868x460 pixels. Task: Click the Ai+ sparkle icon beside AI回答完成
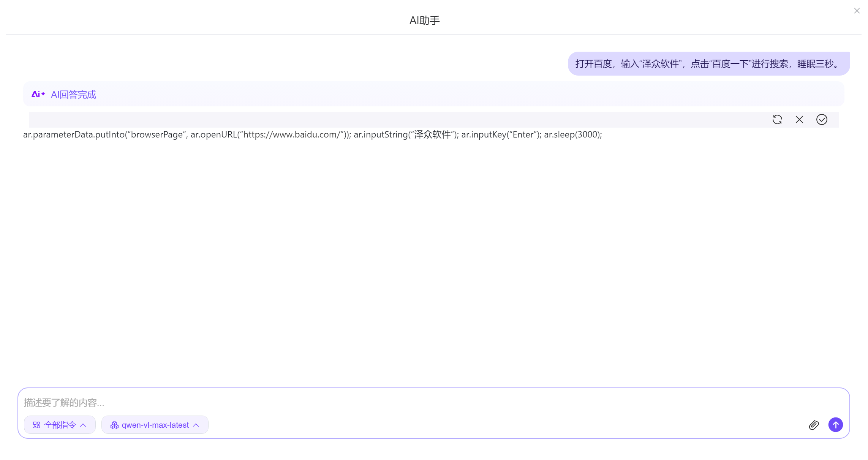pos(38,94)
